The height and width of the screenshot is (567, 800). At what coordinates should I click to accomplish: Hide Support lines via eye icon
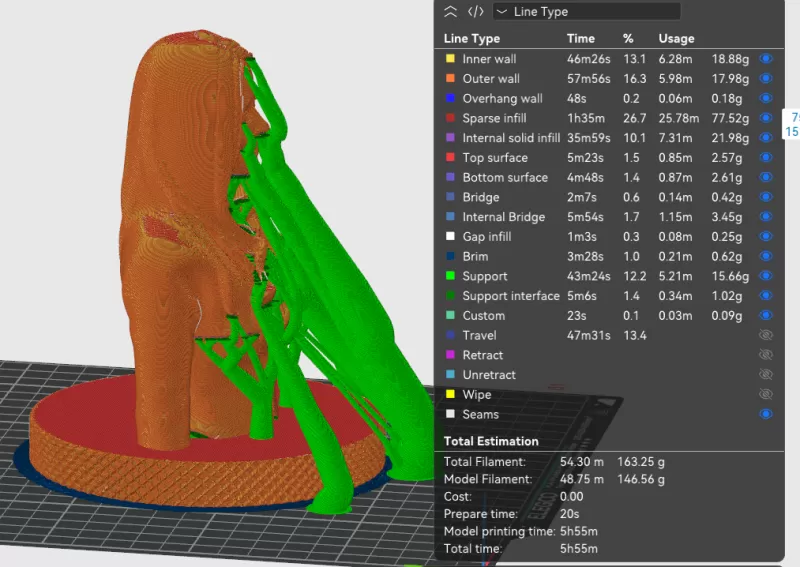point(766,276)
